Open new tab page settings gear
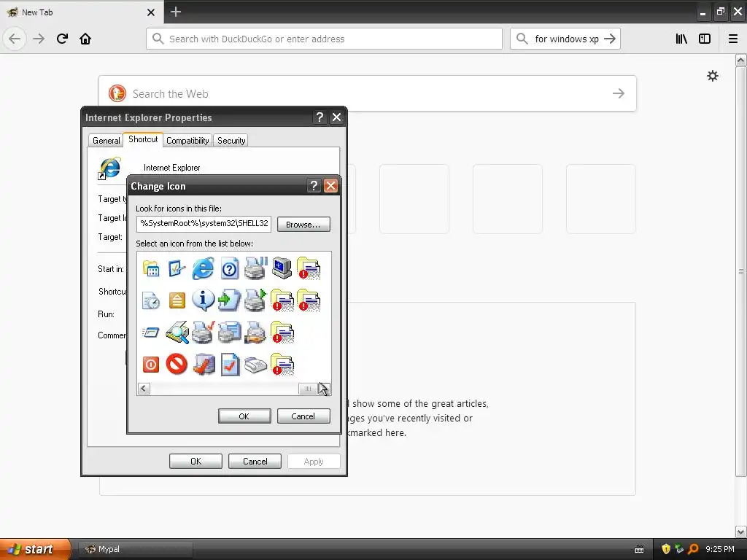This screenshot has height=560, width=747. pos(713,76)
